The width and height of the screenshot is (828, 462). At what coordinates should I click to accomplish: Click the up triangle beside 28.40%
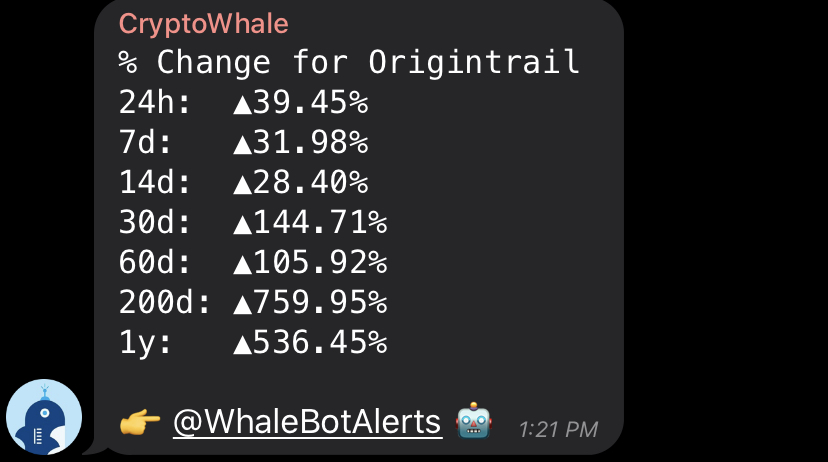[x=242, y=185]
